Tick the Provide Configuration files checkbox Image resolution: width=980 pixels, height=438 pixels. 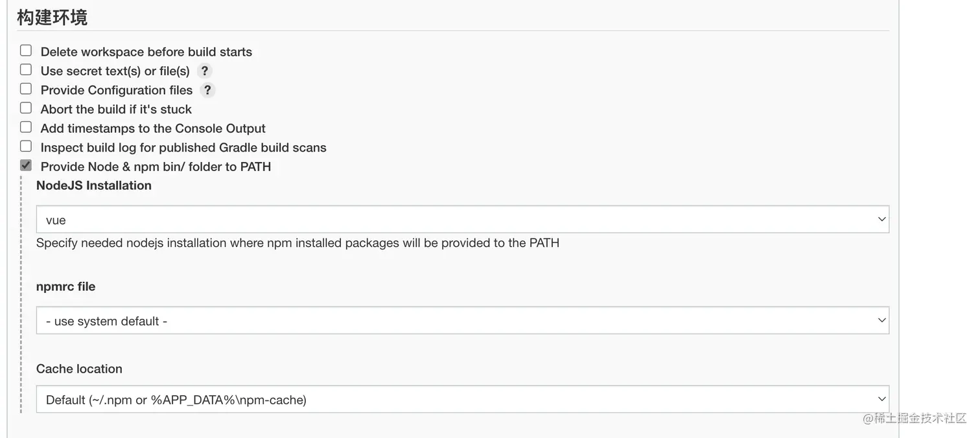26,89
